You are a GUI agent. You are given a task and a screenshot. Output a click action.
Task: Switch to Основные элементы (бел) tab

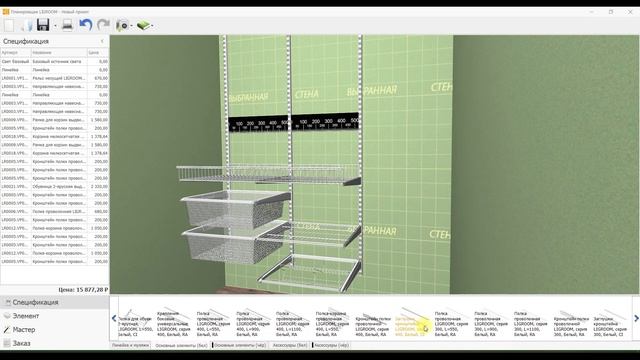(x=181, y=345)
